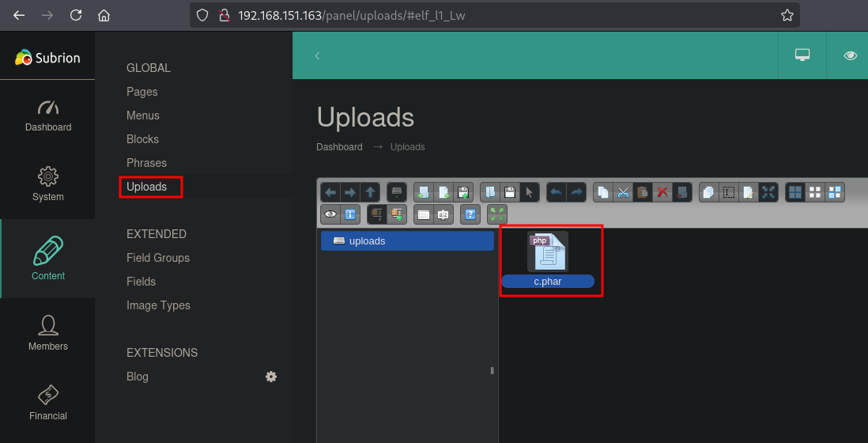The height and width of the screenshot is (443, 868).
Task: Click the upload files toolbar icon
Action: 463,192
